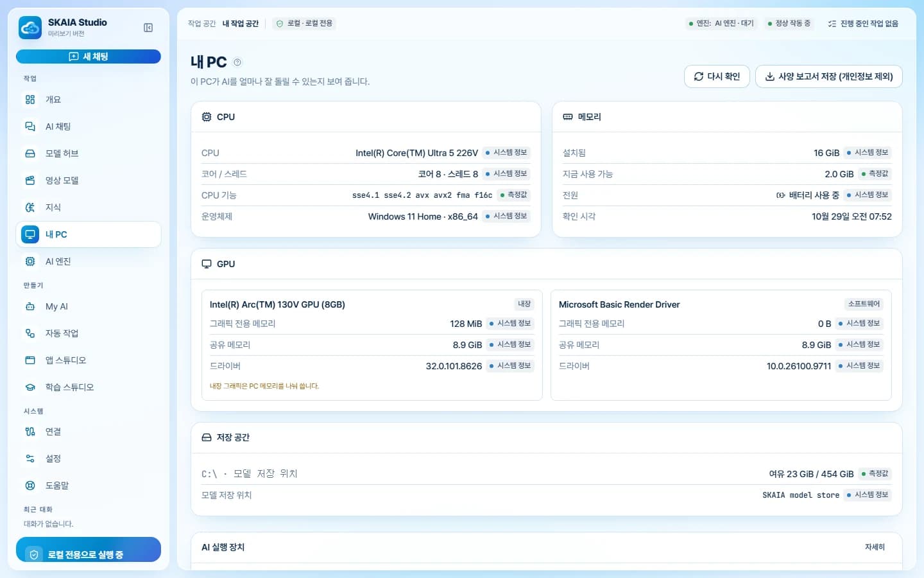Click the 정상 작동 중 status indicator
Screen dimensions: 924x578
pyautogui.click(x=789, y=23)
